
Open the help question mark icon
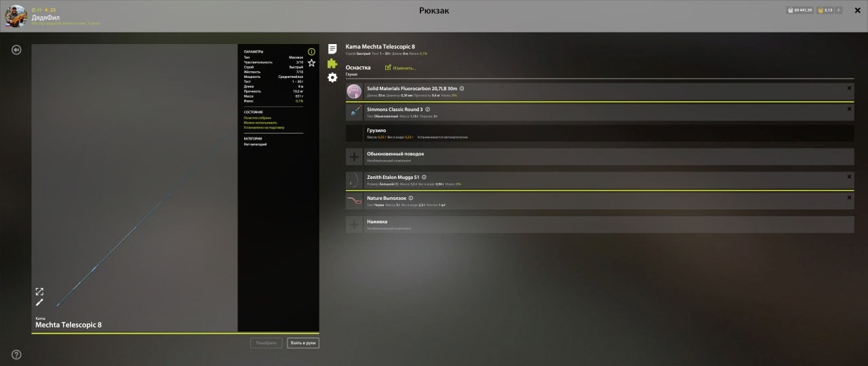point(16,354)
